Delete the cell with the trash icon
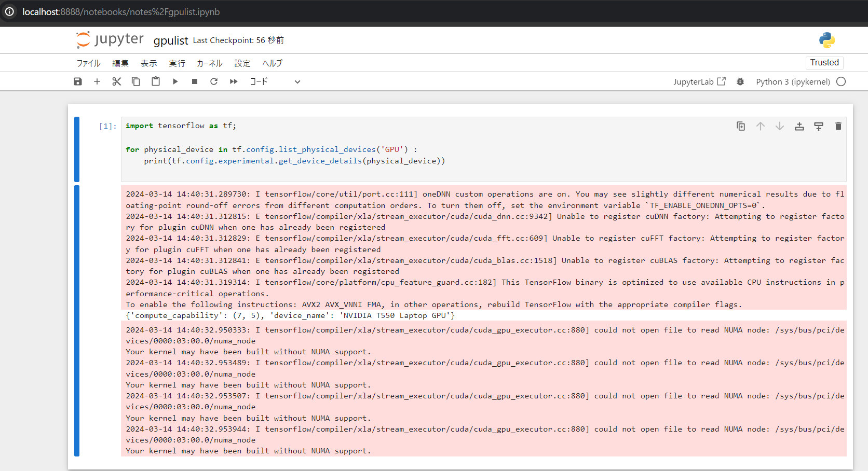 coord(838,126)
